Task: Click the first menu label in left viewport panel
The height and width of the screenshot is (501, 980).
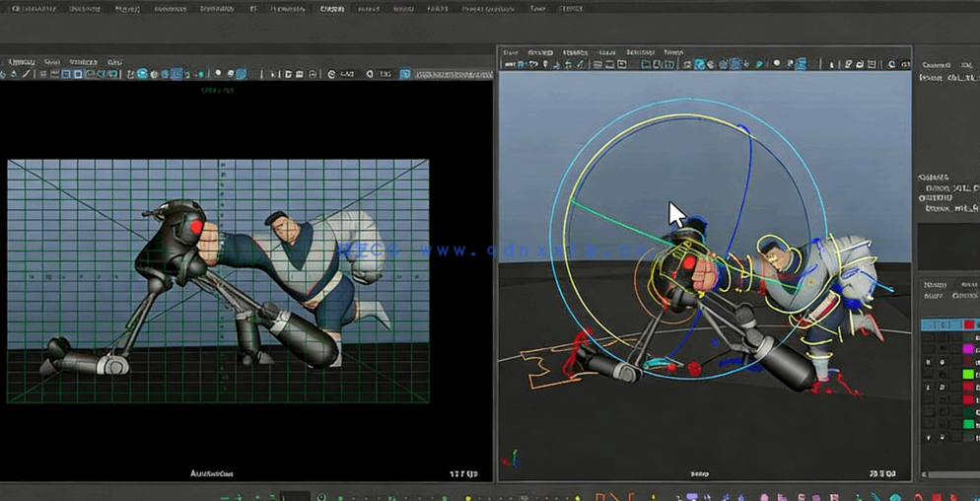Action: pos(21,61)
